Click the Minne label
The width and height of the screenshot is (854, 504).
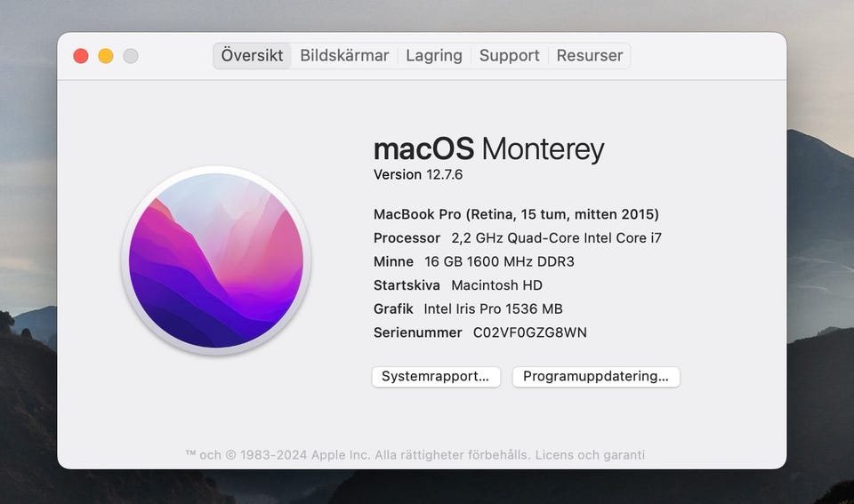click(393, 262)
